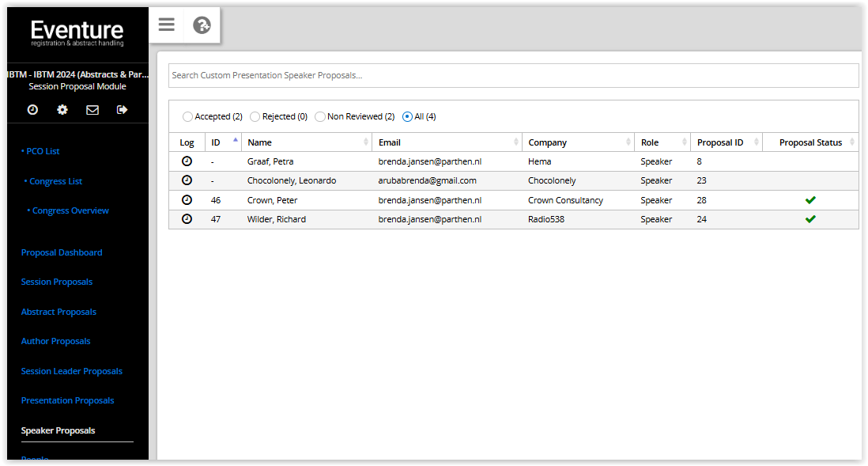Select the Rejected (0) radio filter
The width and height of the screenshot is (868, 466).
point(255,116)
